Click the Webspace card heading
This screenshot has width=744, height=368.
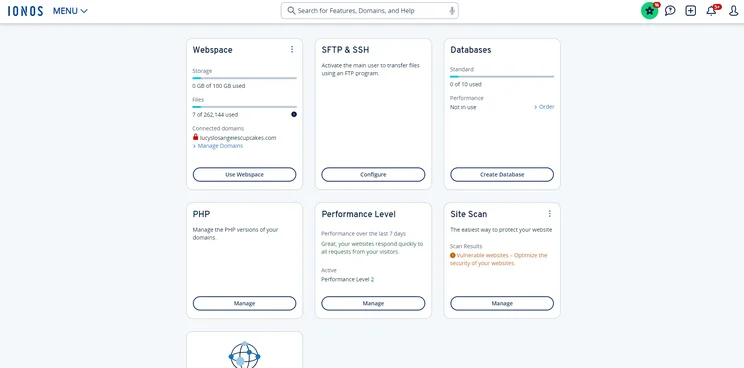(x=213, y=50)
